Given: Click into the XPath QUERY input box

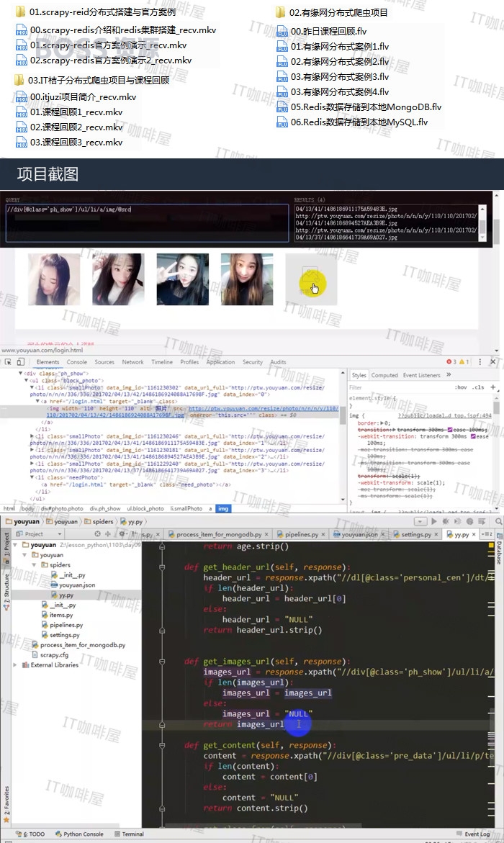Looking at the screenshot, I should click(x=147, y=222).
